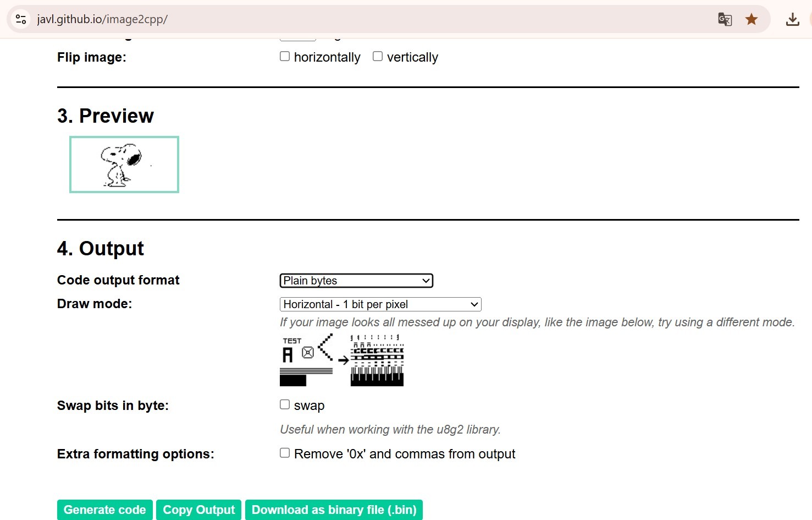Click the 'Flip image:' label

(92, 57)
